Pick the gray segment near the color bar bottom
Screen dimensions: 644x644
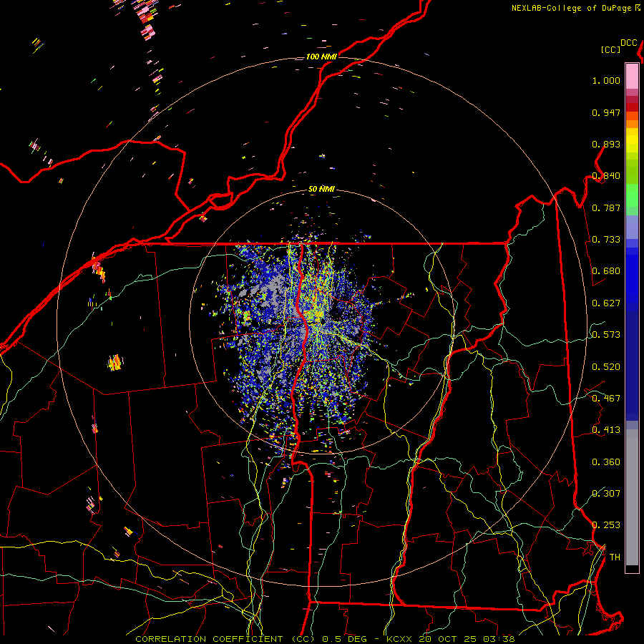632,501
